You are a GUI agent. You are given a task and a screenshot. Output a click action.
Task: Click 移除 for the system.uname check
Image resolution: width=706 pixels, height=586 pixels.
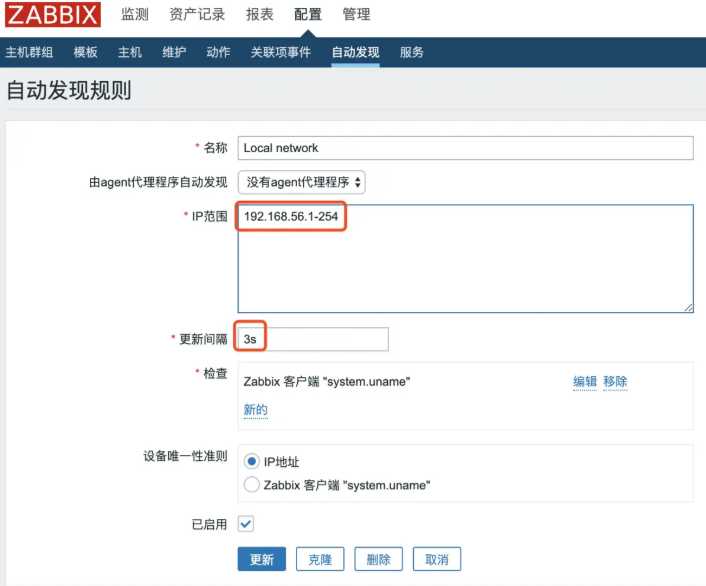coord(615,382)
